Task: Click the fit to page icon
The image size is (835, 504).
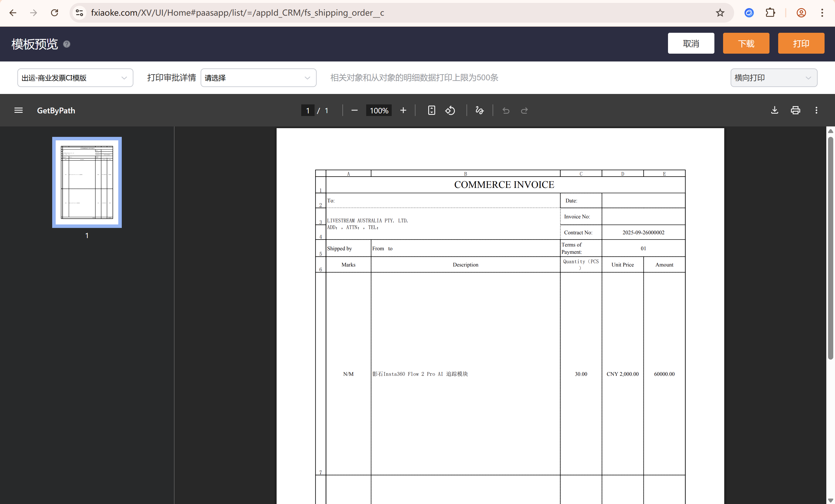Action: pyautogui.click(x=431, y=110)
